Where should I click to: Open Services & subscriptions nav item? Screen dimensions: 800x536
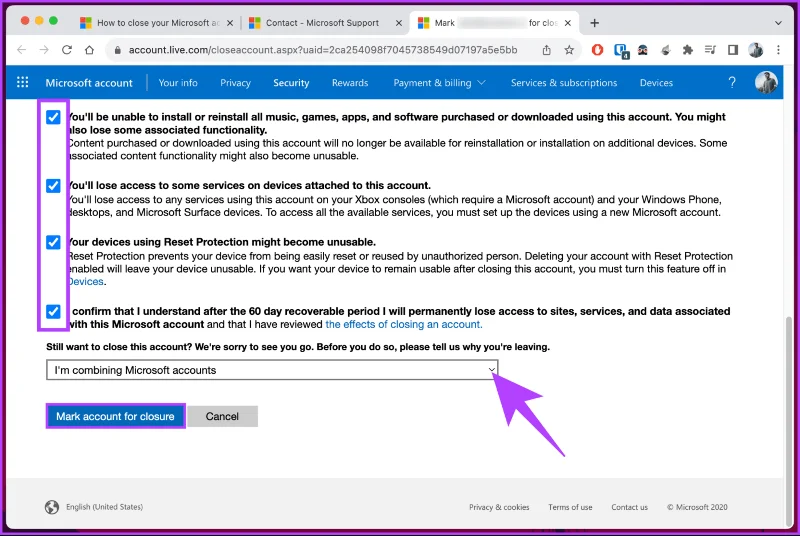pyautogui.click(x=564, y=83)
